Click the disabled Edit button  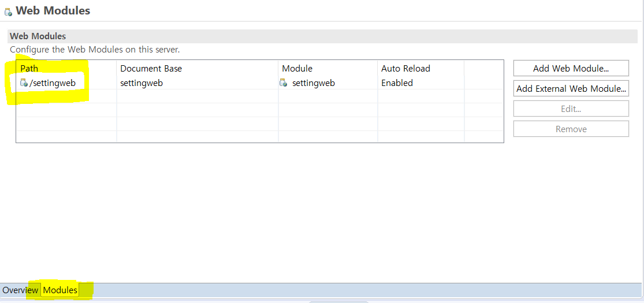(x=571, y=109)
